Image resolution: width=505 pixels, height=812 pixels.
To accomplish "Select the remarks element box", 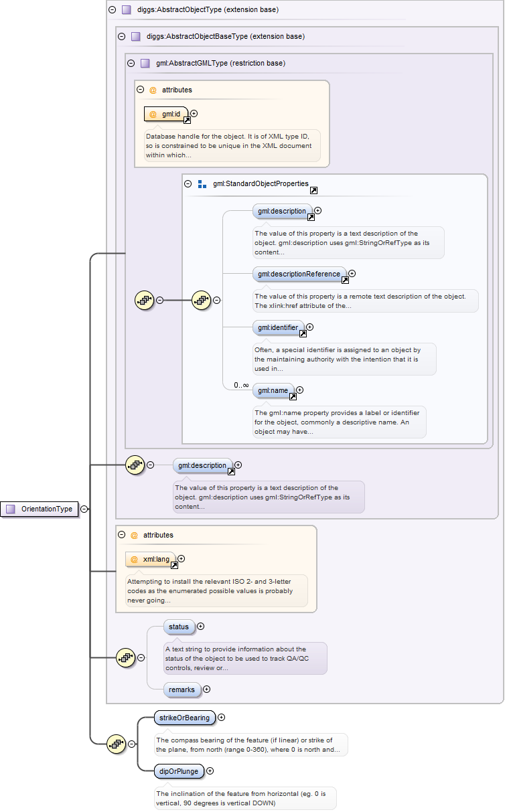I will [182, 689].
